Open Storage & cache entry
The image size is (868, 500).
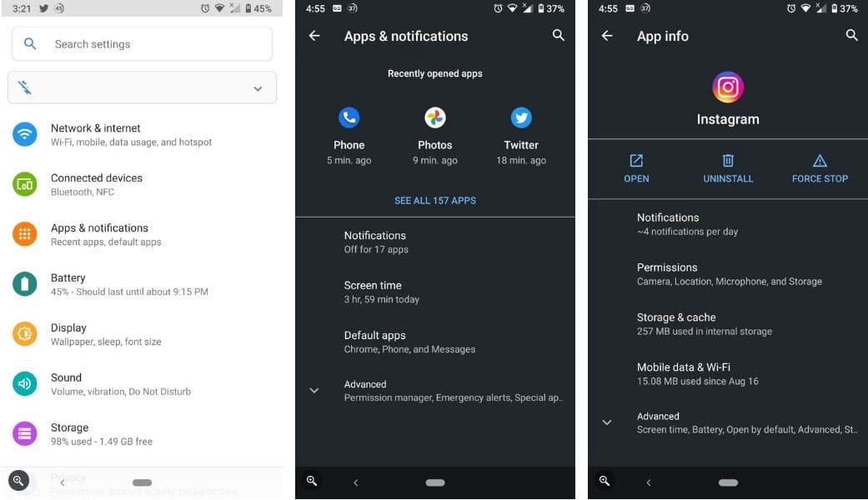[x=728, y=323]
